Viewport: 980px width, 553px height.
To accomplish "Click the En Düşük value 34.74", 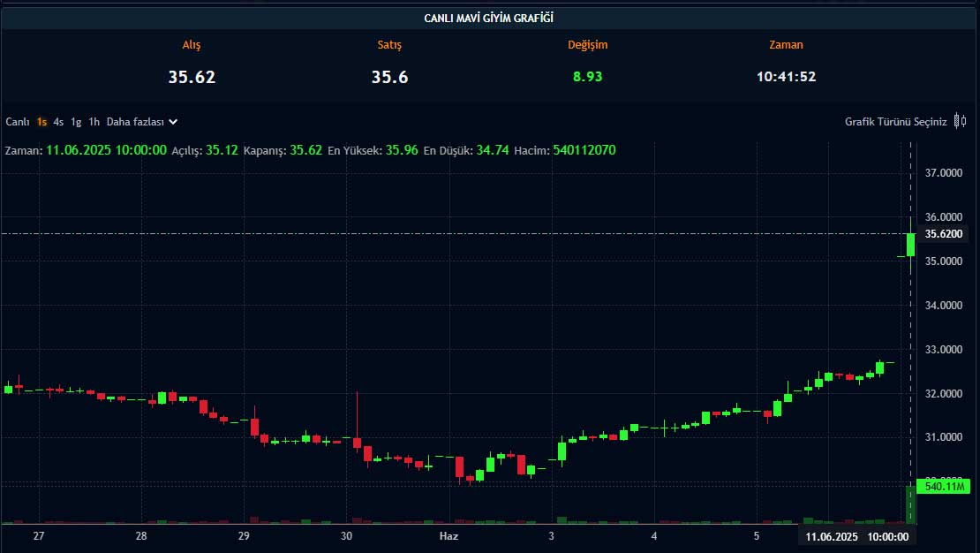I will point(493,150).
